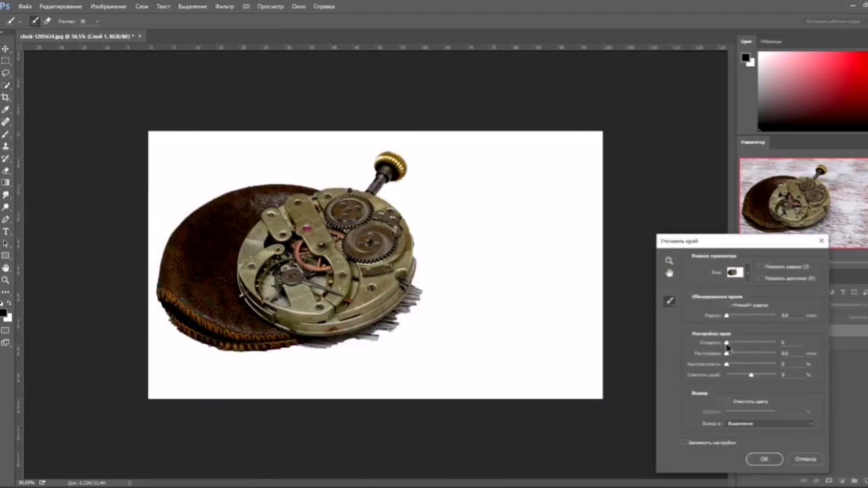This screenshot has height=488, width=868.
Task: Select the Gradient tool
Action: [5, 183]
